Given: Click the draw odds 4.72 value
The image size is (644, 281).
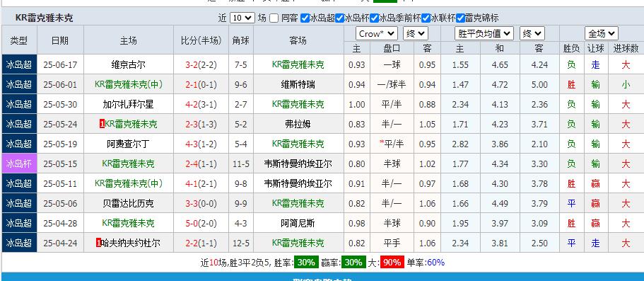Looking at the screenshot, I should (500, 85).
